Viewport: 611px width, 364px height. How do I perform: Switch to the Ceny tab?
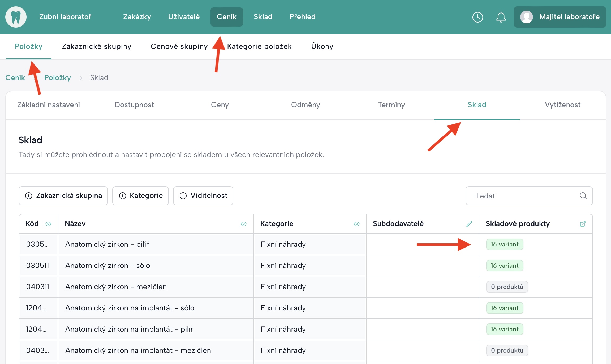click(220, 105)
